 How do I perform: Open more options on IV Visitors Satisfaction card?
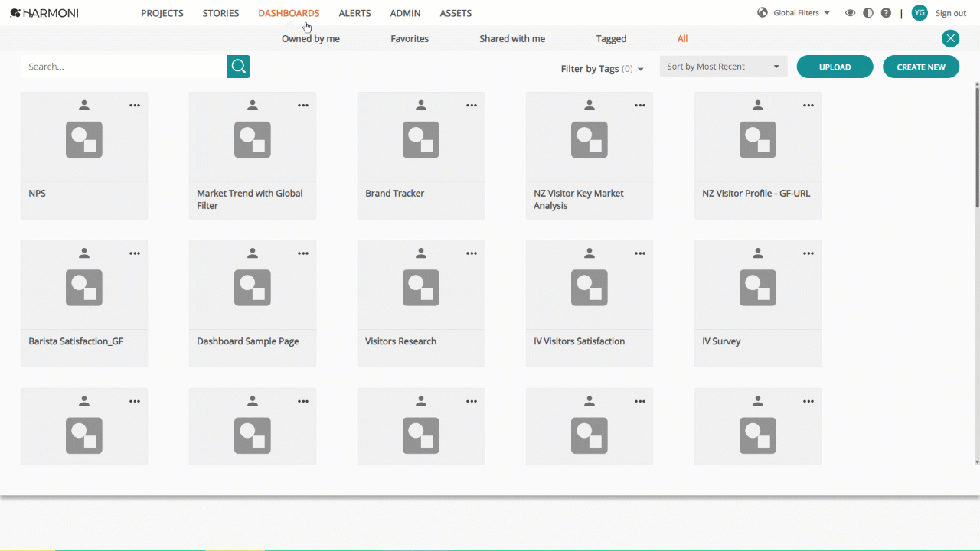640,253
